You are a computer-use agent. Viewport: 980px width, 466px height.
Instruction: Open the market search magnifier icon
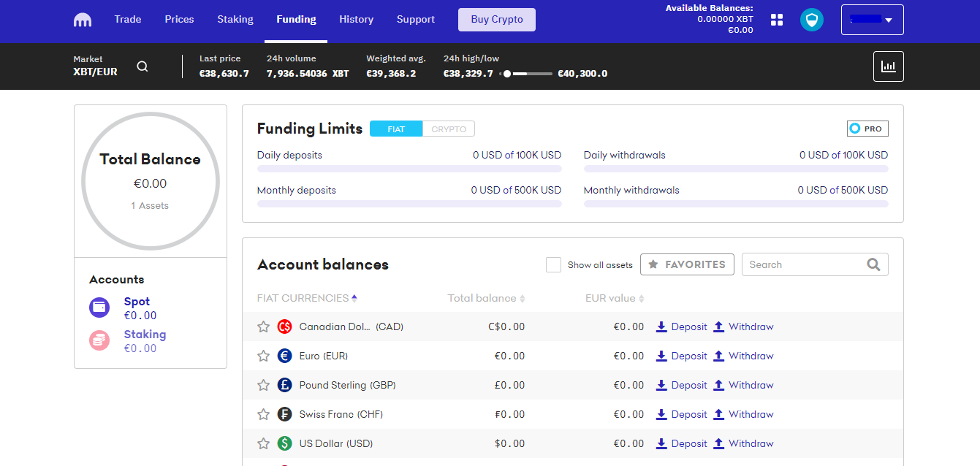click(x=143, y=66)
